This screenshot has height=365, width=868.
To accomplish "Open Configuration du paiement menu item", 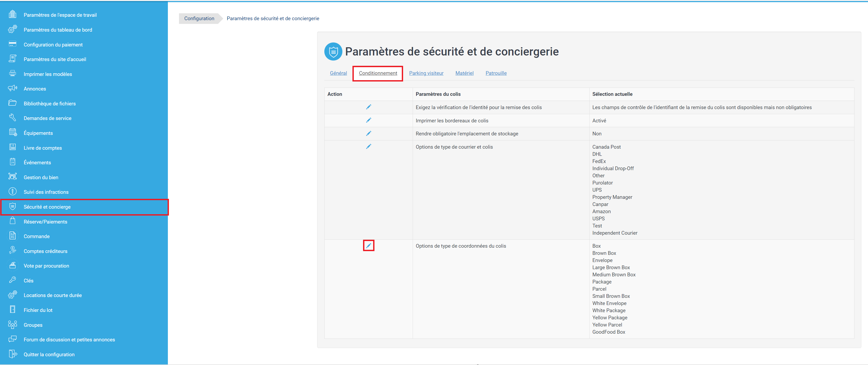I will coord(53,45).
